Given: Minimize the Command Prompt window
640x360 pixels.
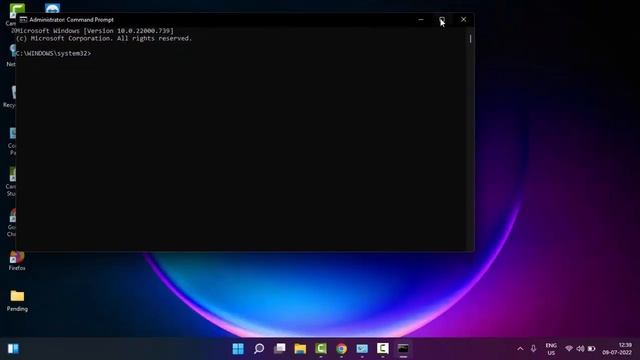Looking at the screenshot, I should [x=421, y=20].
